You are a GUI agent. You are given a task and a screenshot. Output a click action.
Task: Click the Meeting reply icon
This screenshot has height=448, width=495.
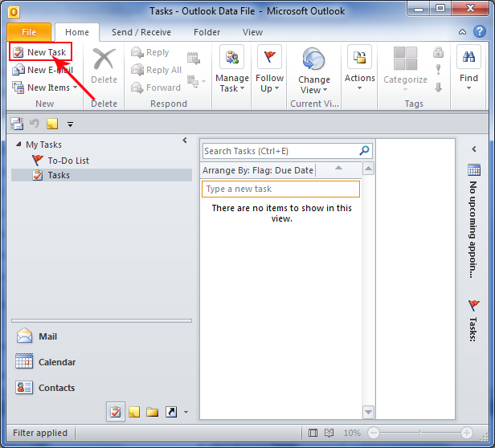point(193,59)
